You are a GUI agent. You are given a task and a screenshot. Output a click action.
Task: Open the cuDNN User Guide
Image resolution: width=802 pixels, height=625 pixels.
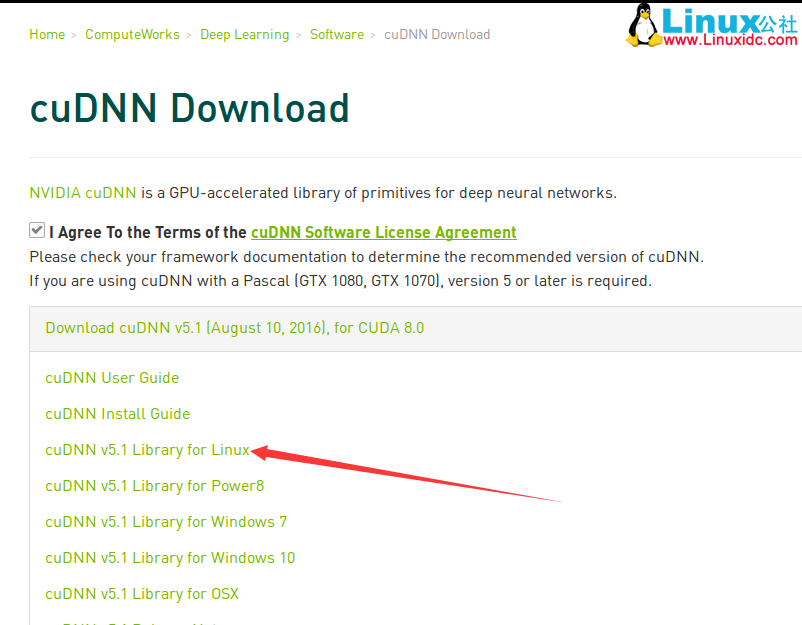(x=112, y=377)
